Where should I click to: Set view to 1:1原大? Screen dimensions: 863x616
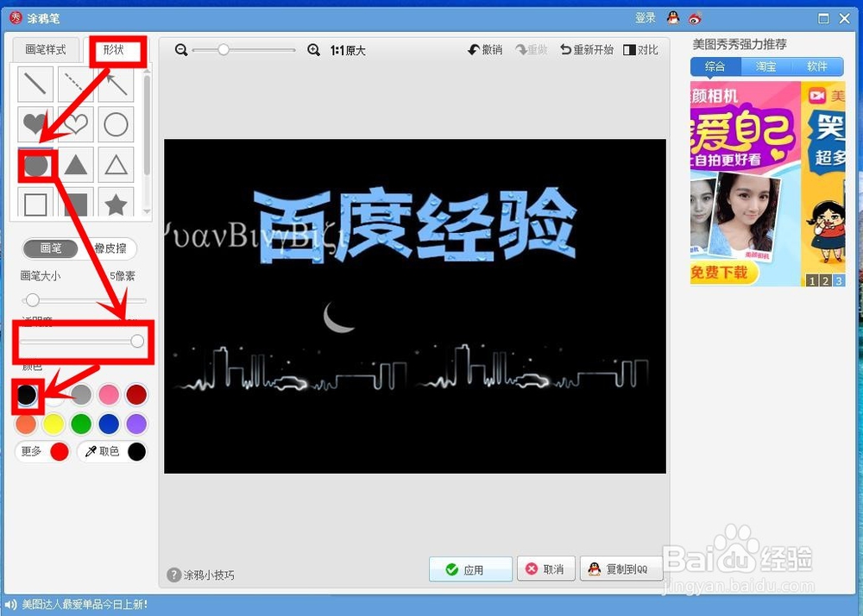point(348,51)
